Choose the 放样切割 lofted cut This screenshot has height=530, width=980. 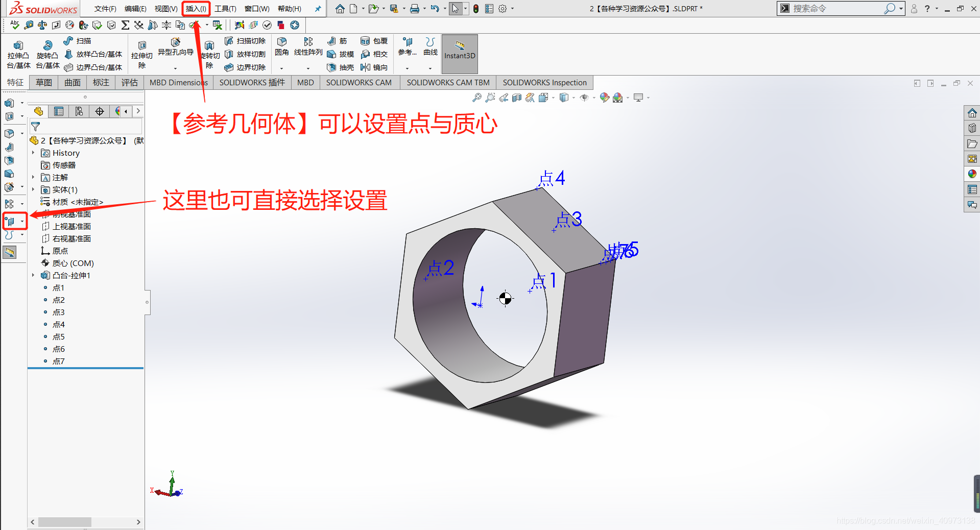245,54
